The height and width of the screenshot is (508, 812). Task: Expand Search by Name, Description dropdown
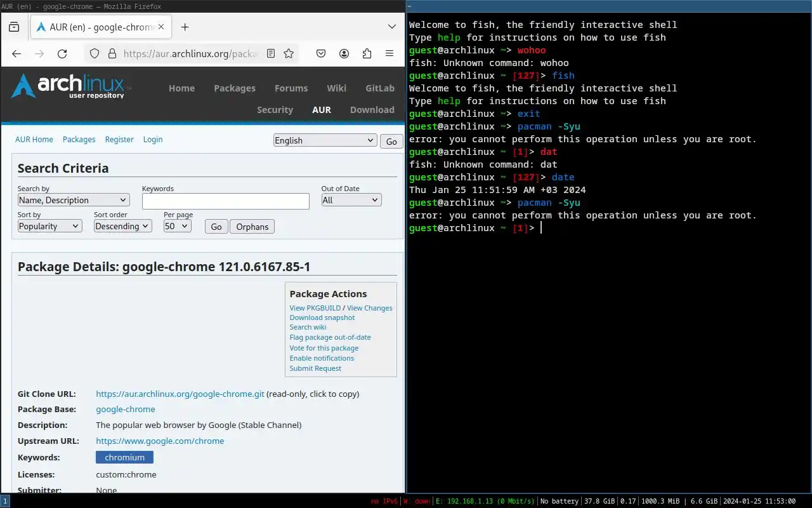[74, 200]
